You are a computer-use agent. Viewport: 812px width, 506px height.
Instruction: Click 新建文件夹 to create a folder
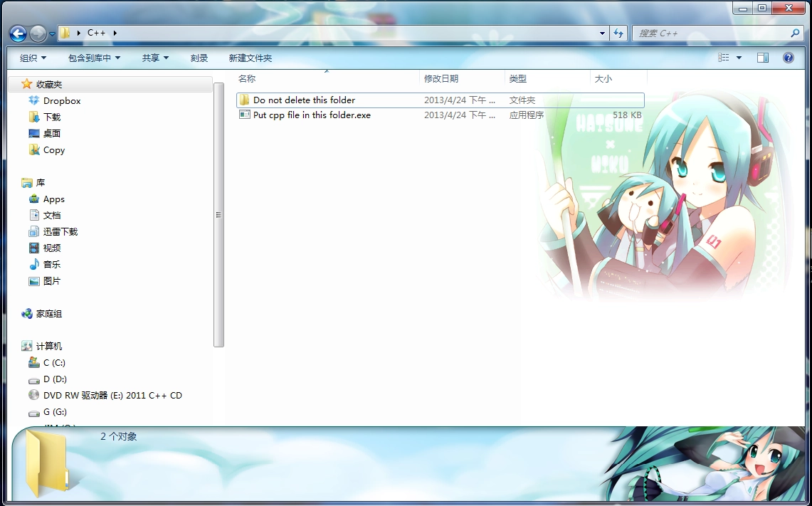[251, 58]
